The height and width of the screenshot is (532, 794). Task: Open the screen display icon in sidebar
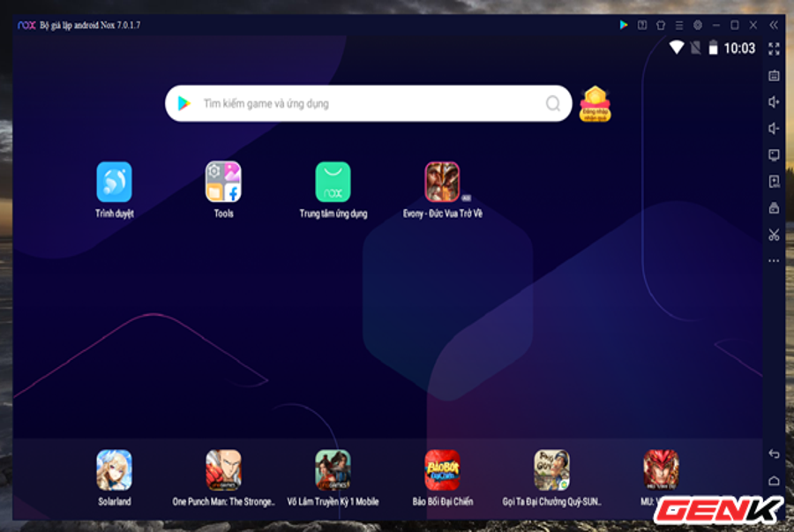tap(774, 155)
